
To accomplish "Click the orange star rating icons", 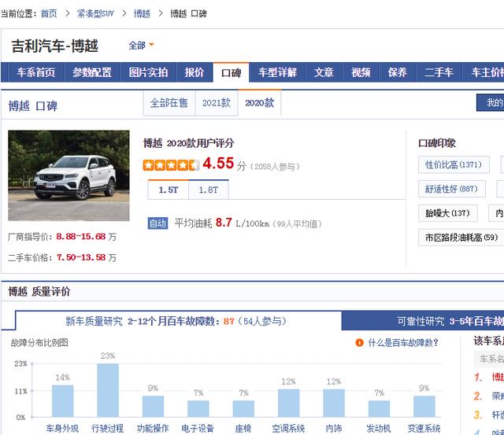I will click(171, 165).
